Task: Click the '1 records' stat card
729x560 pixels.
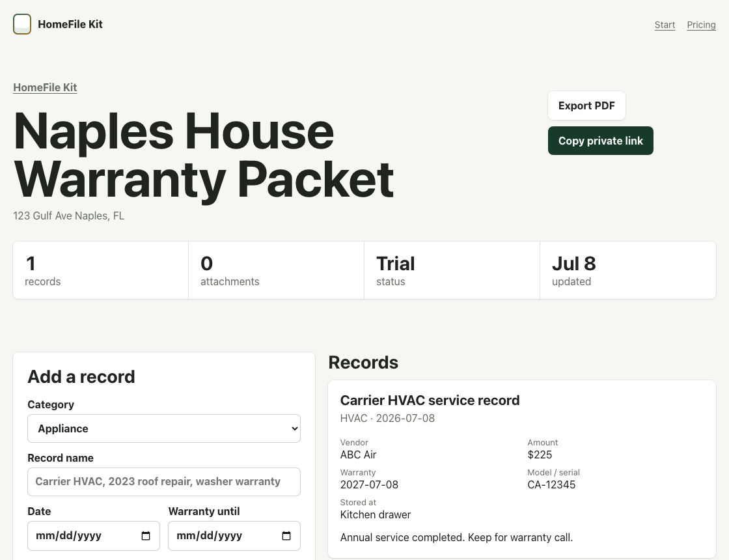Action: point(101,270)
